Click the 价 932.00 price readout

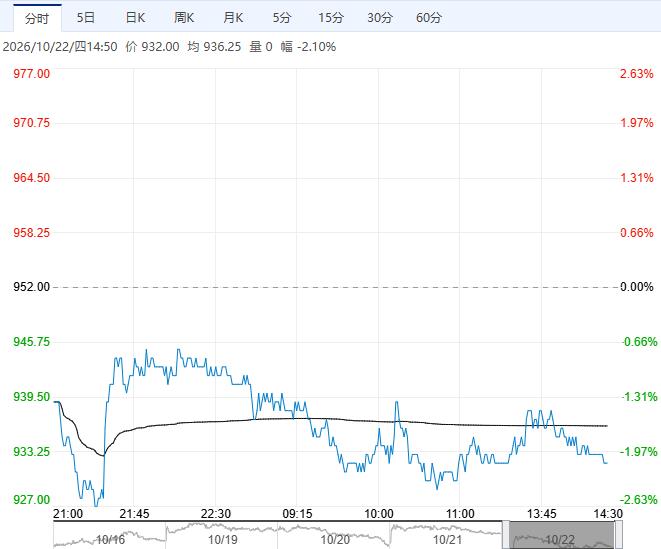152,47
